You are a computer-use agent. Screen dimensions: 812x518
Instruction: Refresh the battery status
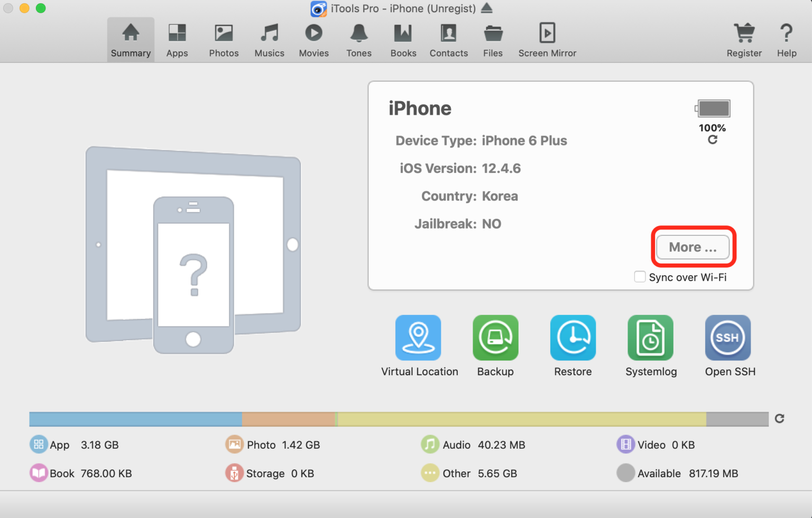click(712, 140)
